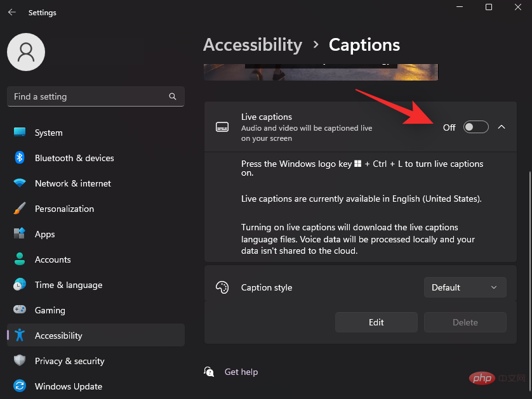Click the Network wifi icon

coord(20,183)
